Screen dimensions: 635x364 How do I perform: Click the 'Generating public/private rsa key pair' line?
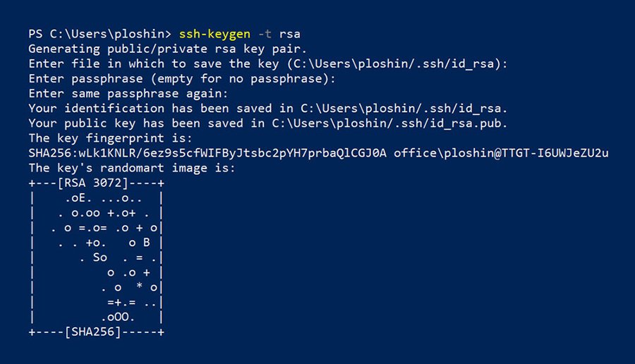(x=168, y=49)
